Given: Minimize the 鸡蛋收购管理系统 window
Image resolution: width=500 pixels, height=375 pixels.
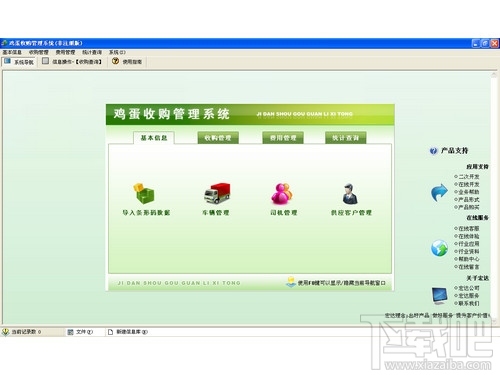Looking at the screenshot, I should click(476, 43).
